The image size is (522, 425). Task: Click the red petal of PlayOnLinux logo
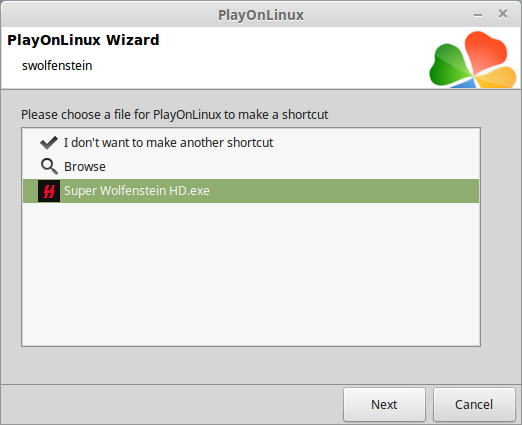(486, 51)
